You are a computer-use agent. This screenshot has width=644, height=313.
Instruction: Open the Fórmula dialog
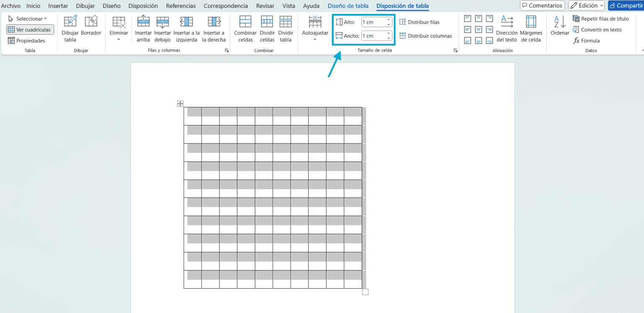[587, 40]
